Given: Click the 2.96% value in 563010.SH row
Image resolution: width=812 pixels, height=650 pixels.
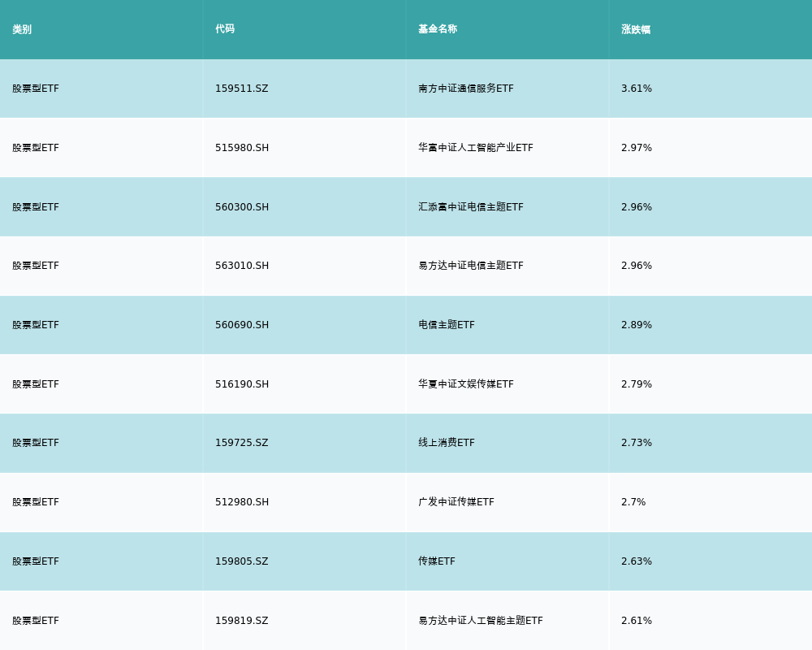Looking at the screenshot, I should [x=637, y=266].
